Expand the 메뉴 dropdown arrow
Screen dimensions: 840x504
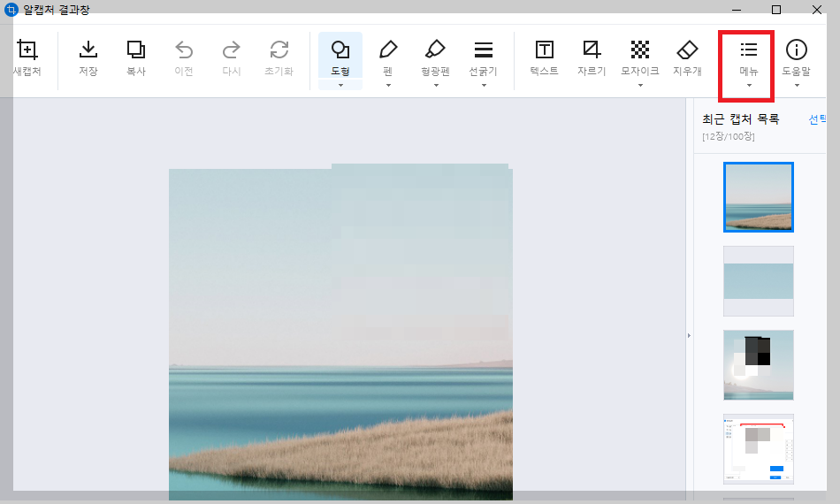pos(749,85)
